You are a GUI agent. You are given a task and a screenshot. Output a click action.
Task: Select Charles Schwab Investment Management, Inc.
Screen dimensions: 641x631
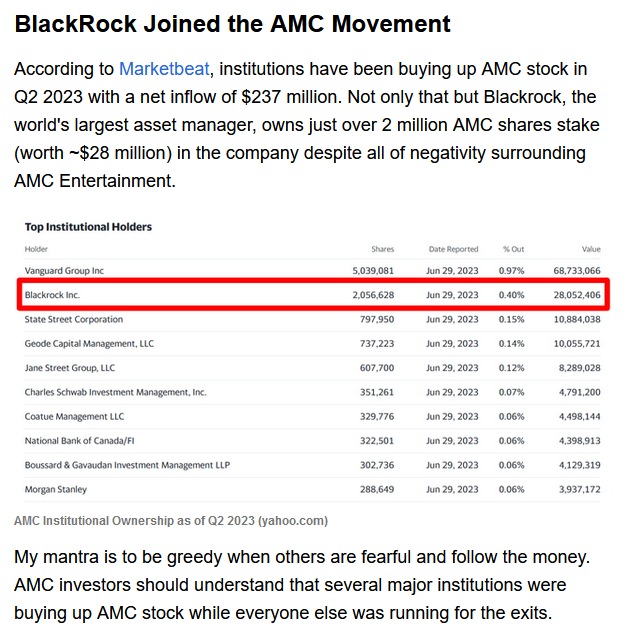pyautogui.click(x=115, y=392)
